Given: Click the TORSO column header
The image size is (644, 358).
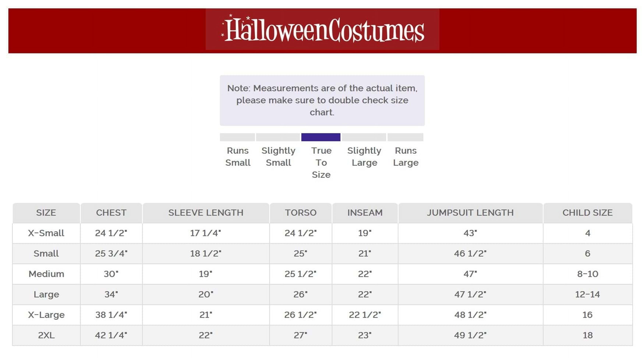Looking at the screenshot, I should pyautogui.click(x=301, y=213).
